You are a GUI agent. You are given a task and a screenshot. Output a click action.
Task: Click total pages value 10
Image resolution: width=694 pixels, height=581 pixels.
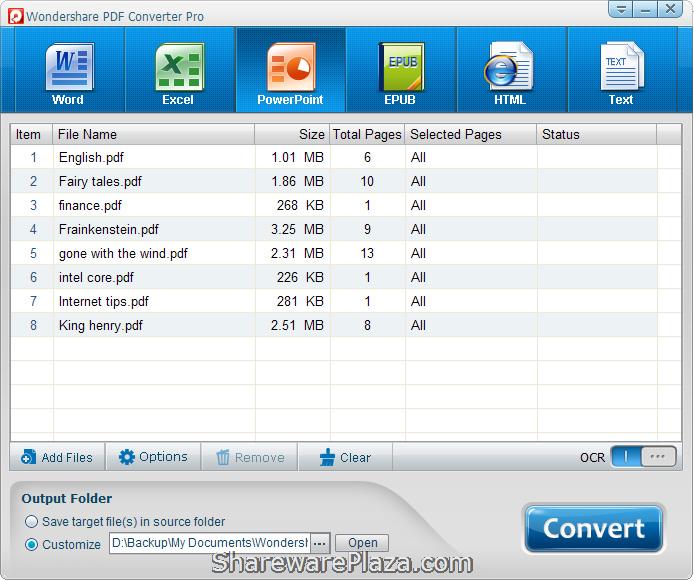[x=367, y=181]
